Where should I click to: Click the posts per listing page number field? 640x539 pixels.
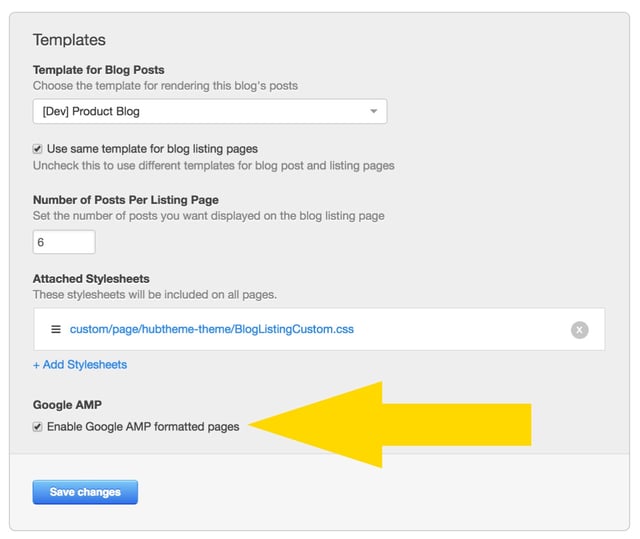(64, 242)
